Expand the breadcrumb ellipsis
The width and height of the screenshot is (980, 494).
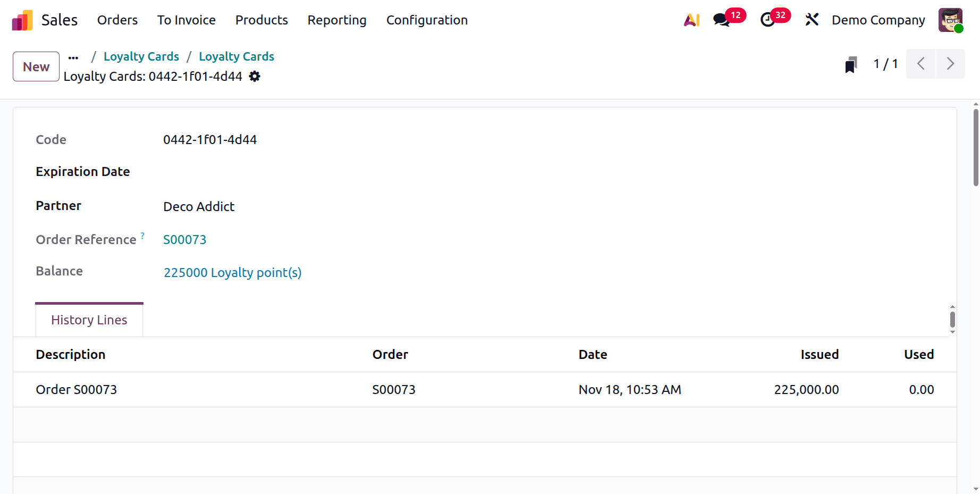click(x=73, y=57)
